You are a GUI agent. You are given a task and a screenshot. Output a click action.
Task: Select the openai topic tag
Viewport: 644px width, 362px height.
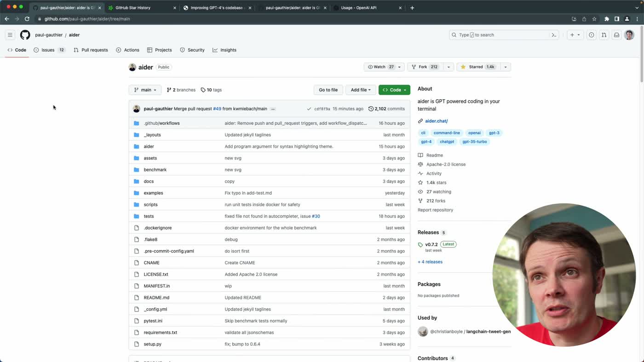tap(474, 133)
